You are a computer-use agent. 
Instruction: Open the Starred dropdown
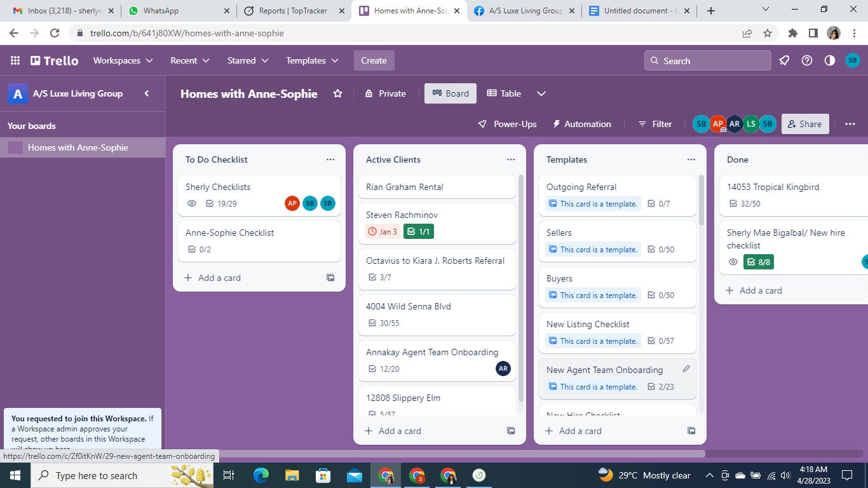click(248, 60)
